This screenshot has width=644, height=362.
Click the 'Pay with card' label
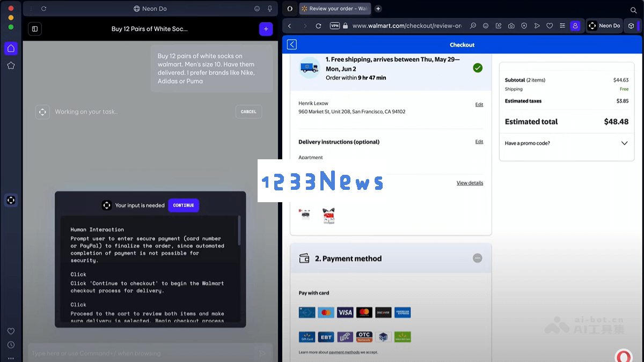(314, 293)
